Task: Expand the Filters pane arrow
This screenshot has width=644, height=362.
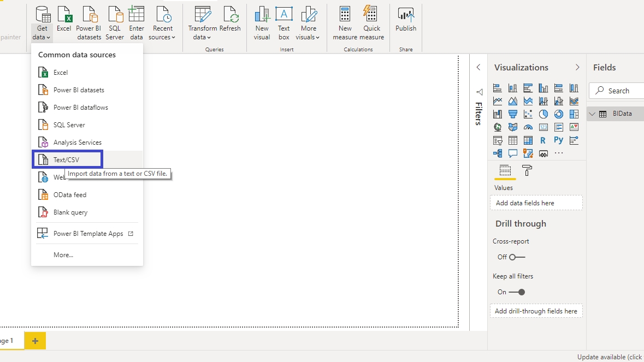Action: click(x=478, y=67)
